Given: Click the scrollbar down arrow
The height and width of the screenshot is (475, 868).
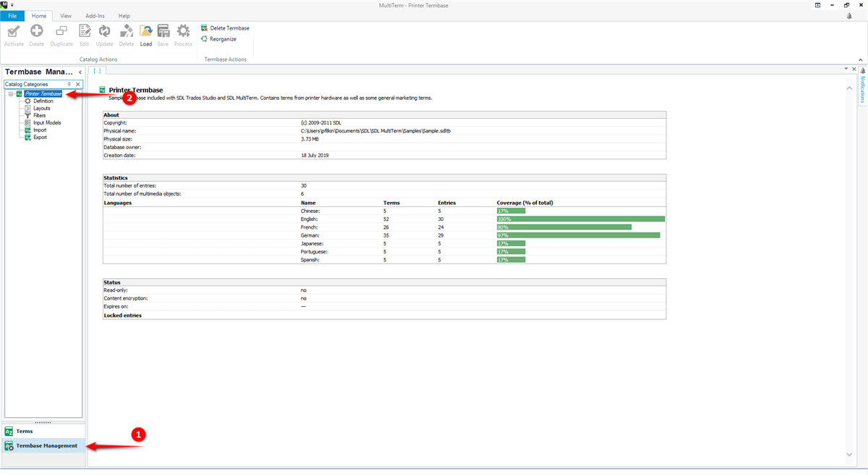Looking at the screenshot, I should tap(849, 454).
